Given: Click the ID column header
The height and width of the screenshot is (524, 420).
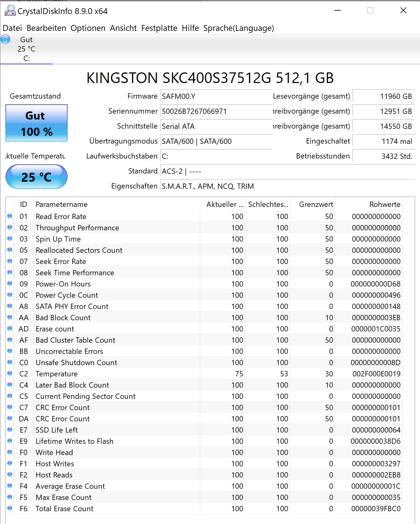Looking at the screenshot, I should (x=23, y=204).
